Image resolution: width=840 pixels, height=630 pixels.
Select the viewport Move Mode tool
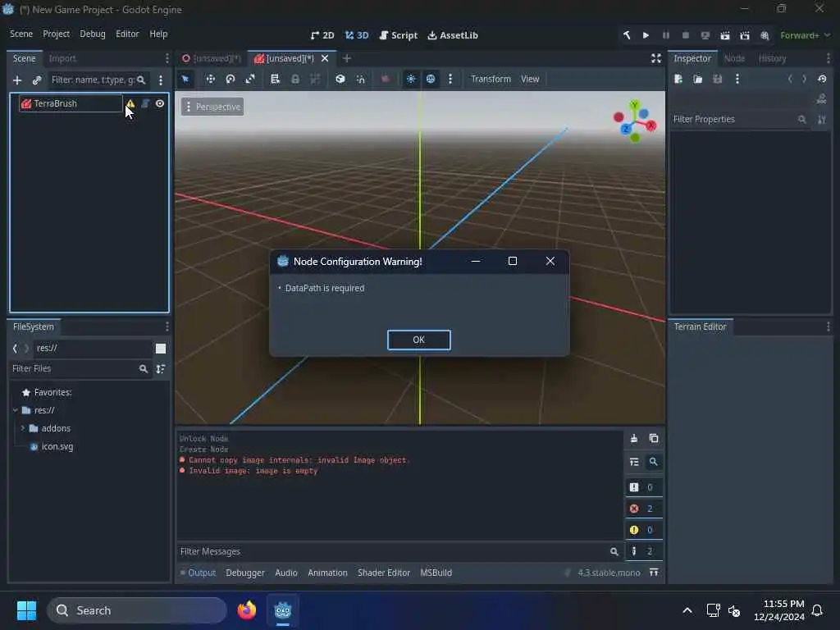point(211,79)
